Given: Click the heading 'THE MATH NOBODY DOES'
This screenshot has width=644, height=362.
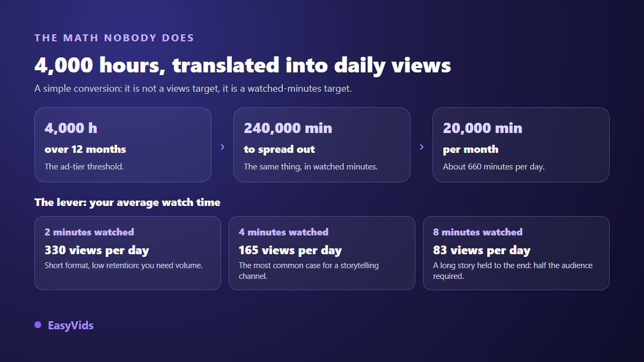Looking at the screenshot, I should pyautogui.click(x=114, y=38).
